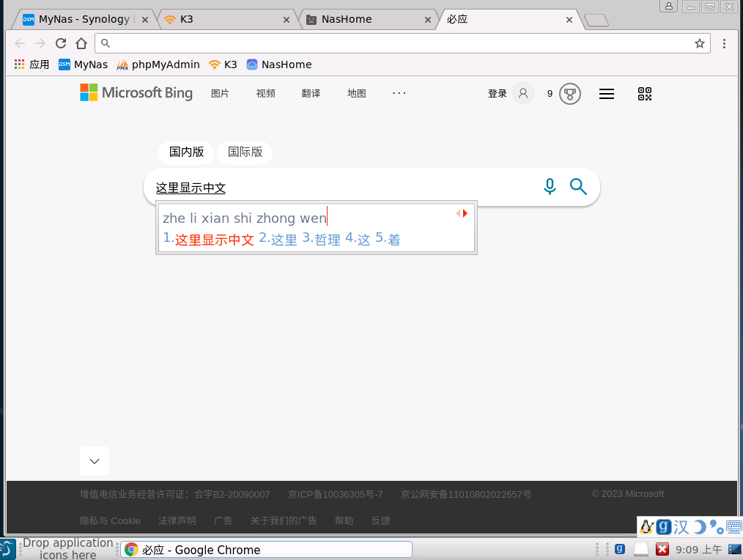Toggle half/full width moon icon

click(x=699, y=527)
